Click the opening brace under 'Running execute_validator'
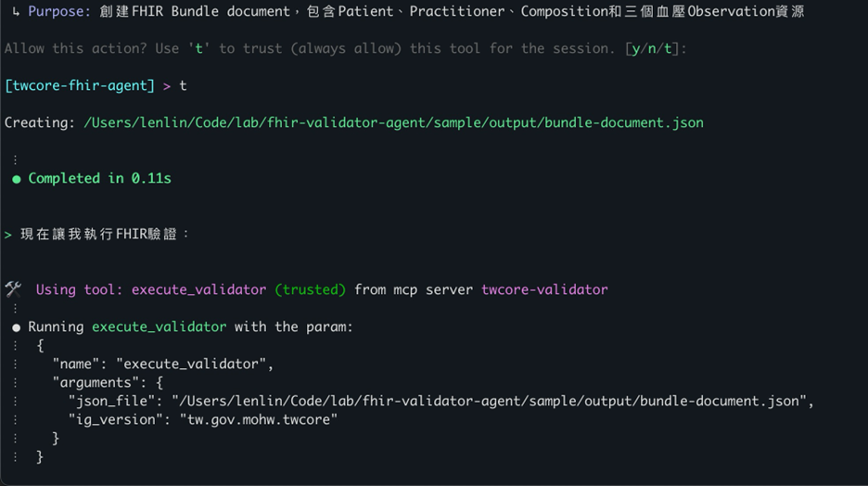Viewport: 868px width, 486px height. [x=40, y=346]
